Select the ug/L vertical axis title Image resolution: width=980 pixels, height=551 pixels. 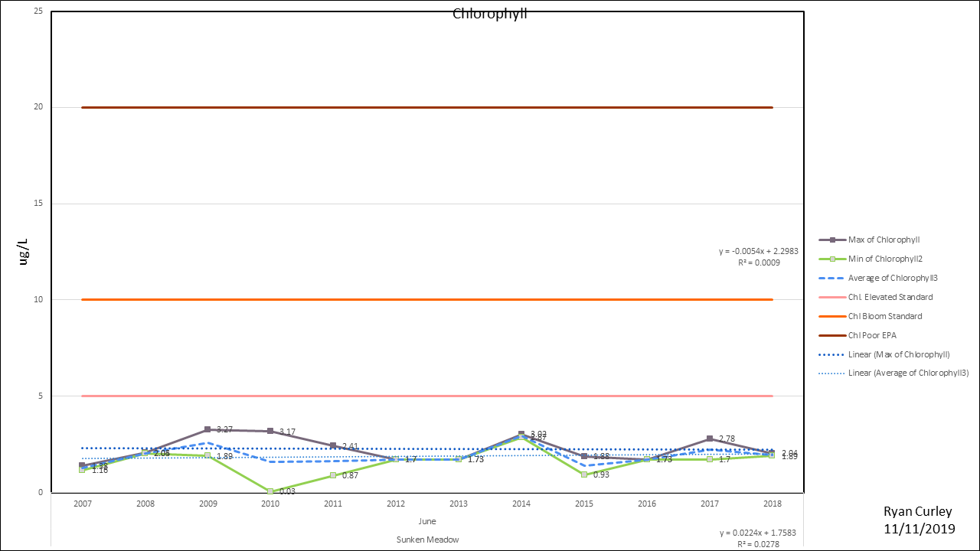23,251
